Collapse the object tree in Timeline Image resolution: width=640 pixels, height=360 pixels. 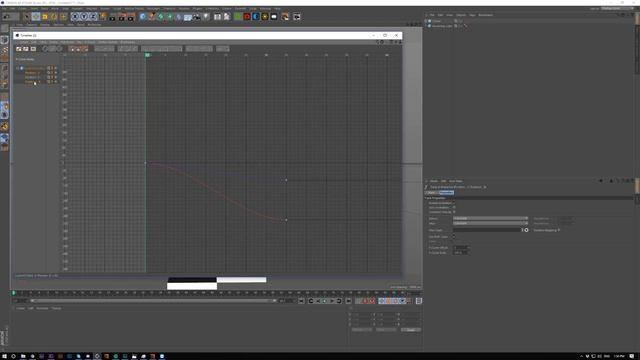tap(18, 68)
